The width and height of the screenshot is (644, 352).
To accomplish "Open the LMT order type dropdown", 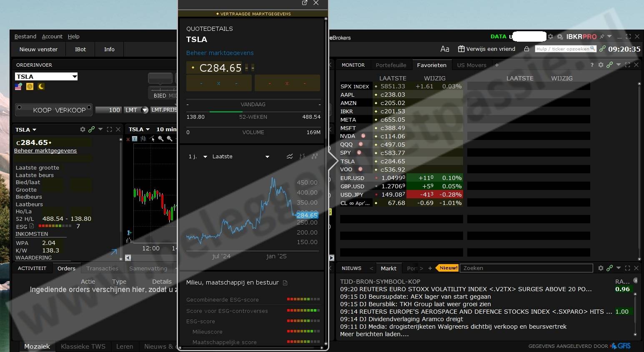I will coord(145,110).
